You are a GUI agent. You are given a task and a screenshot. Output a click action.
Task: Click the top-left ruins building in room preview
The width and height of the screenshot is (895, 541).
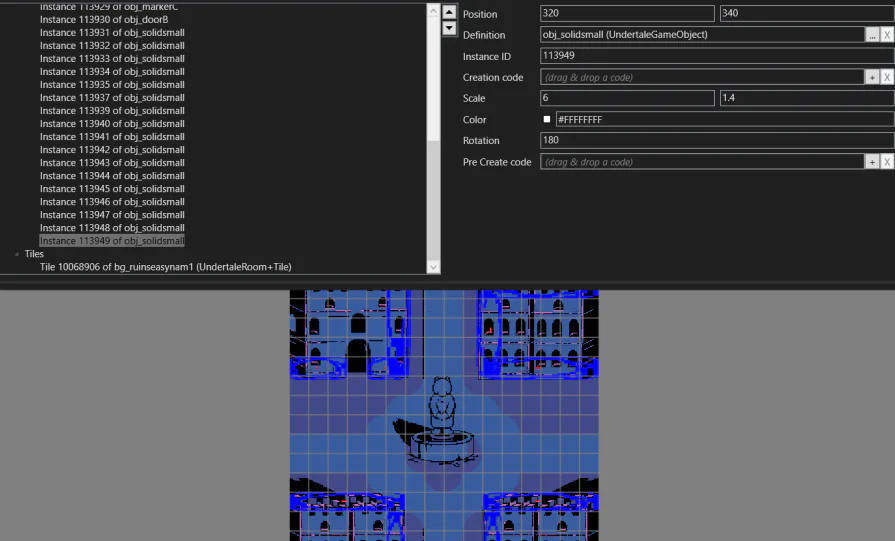click(350, 334)
